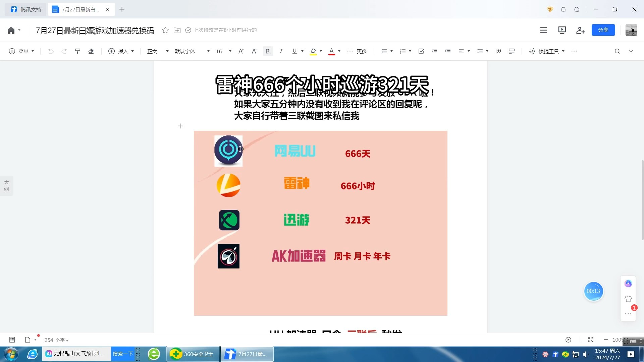Click 更多 more formatting options

tap(357, 51)
